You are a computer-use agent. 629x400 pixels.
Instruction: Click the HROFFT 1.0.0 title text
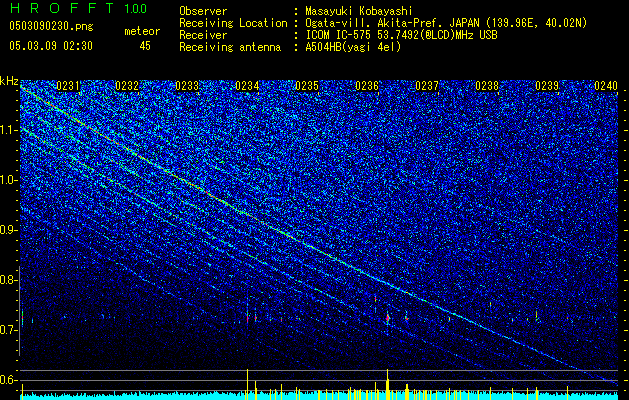[78, 8]
